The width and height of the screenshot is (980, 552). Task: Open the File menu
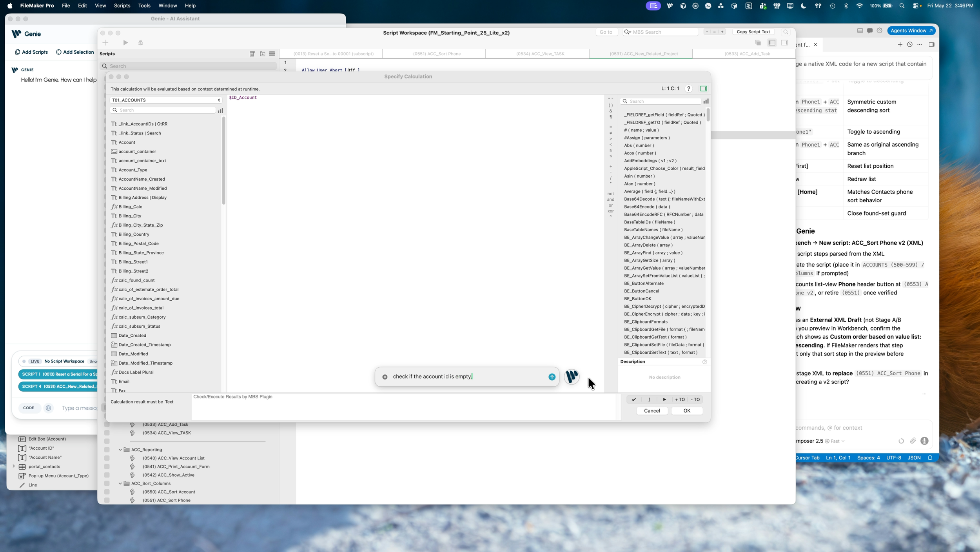point(66,5)
